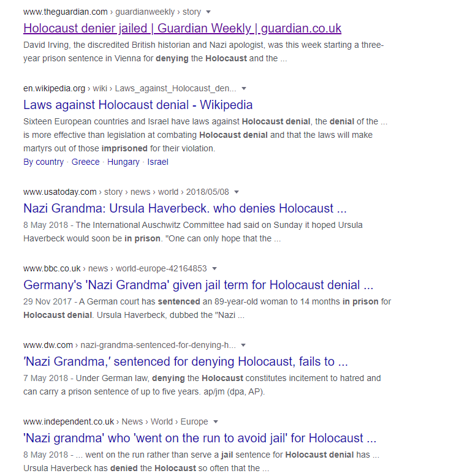Click the en.wikipedia.org breadcrumb URL
This screenshot has width=459, height=476.
coord(130,88)
